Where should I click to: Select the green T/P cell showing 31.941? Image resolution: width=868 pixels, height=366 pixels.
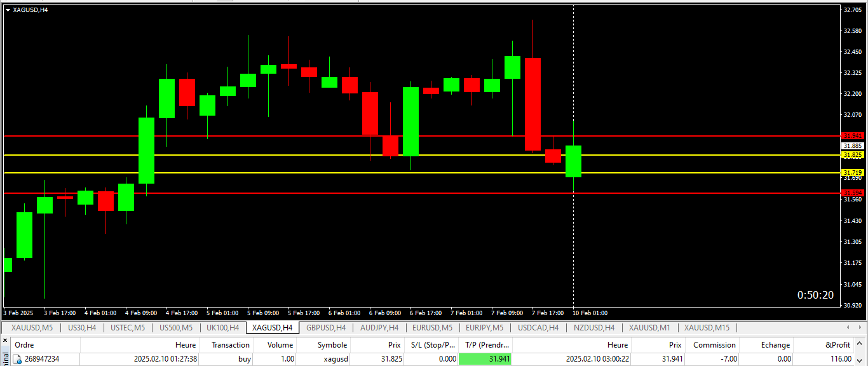pos(485,359)
